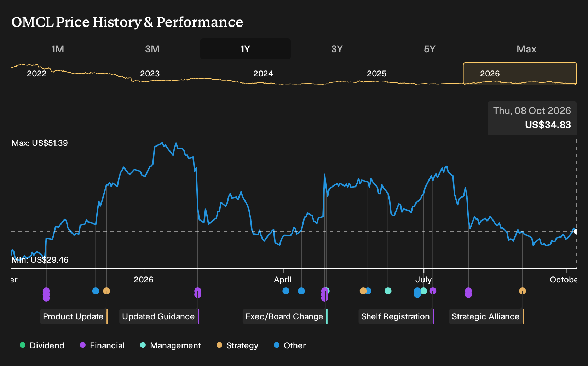Open the 3Y price history tab
The image size is (588, 366).
[337, 49]
